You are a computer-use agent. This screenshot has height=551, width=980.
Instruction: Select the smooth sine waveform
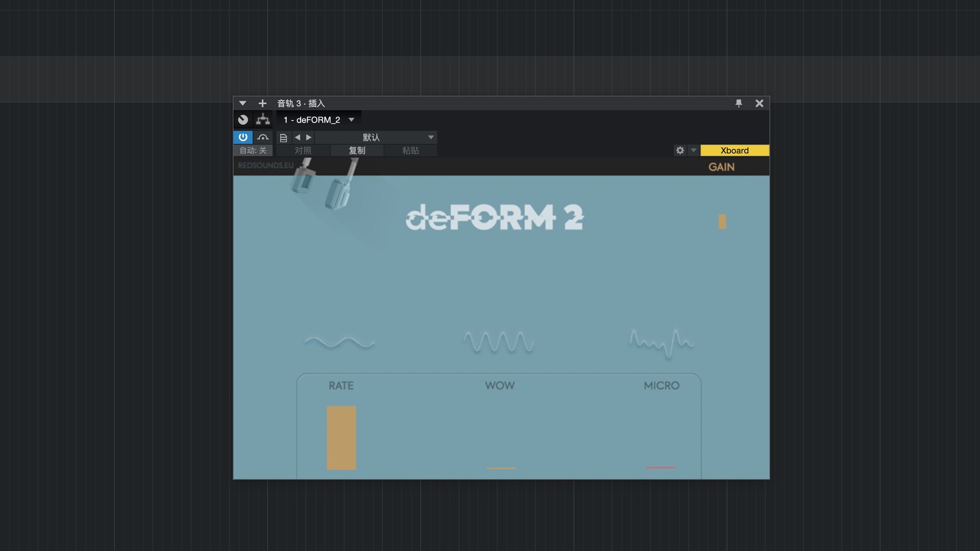pos(339,342)
